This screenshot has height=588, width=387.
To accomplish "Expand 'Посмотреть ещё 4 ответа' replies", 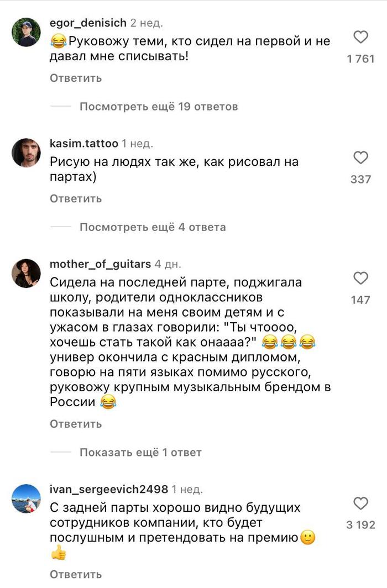I will (153, 227).
